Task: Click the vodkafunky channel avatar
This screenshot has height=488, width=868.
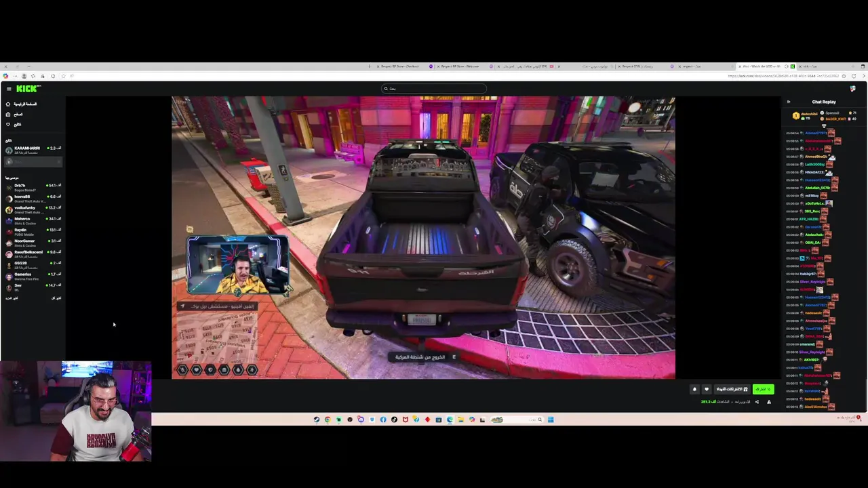Action: click(x=9, y=209)
